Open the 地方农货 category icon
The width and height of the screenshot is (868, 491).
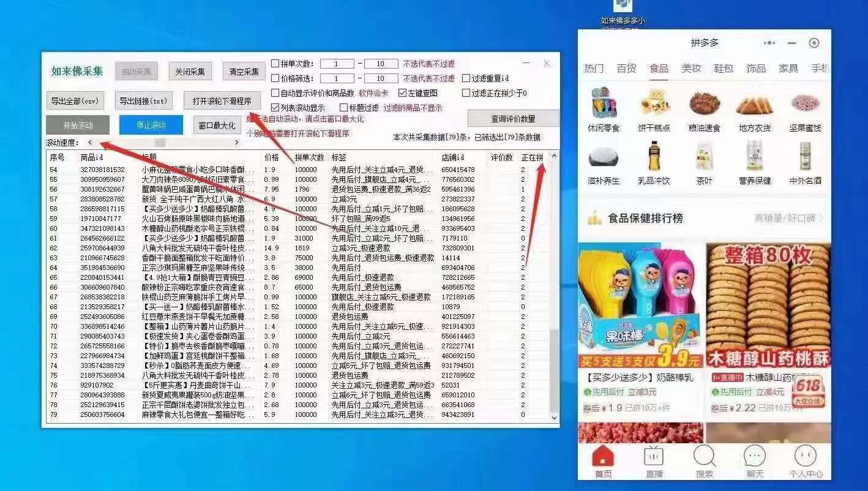pos(755,104)
